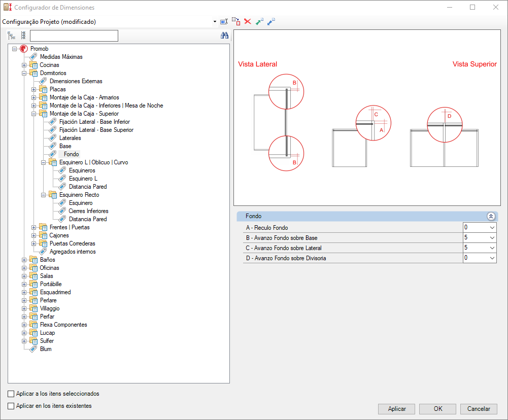Click the Aplicar button
Viewport: 508px width, 420px height.
tap(396, 409)
